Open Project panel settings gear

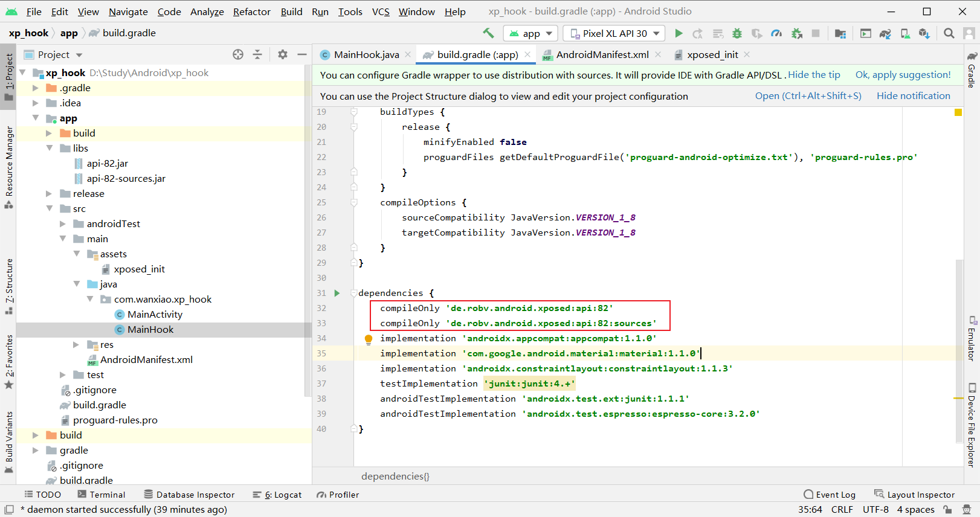(283, 54)
